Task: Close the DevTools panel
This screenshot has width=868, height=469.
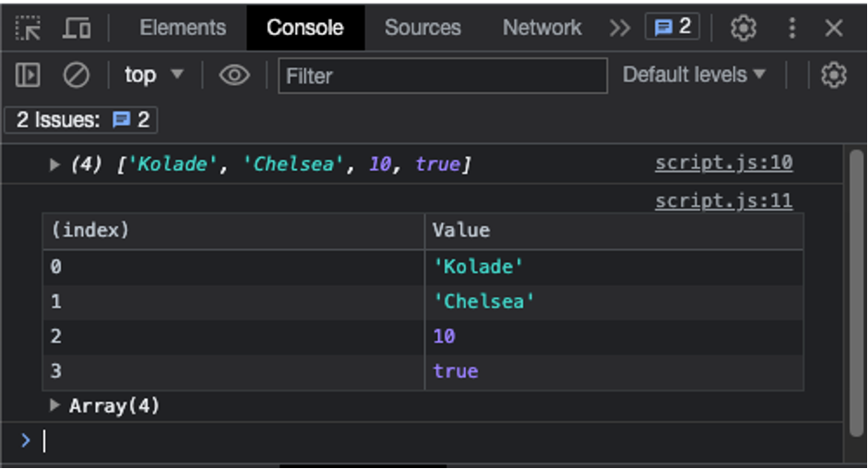Action: tap(834, 29)
